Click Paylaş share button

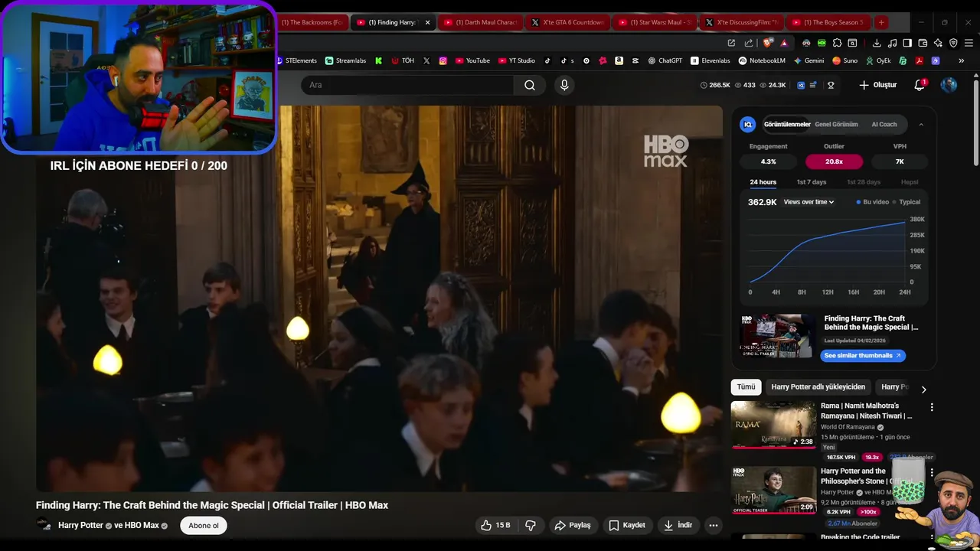point(573,525)
